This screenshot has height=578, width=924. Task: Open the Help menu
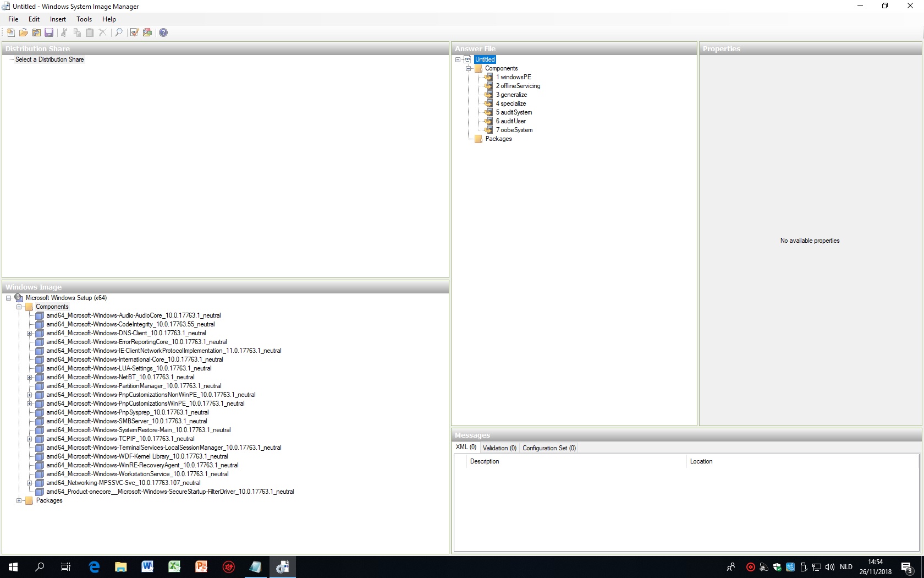point(109,19)
